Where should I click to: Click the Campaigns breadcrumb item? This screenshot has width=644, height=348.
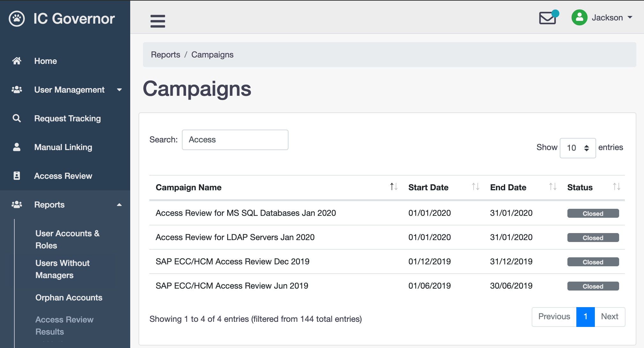pos(213,55)
